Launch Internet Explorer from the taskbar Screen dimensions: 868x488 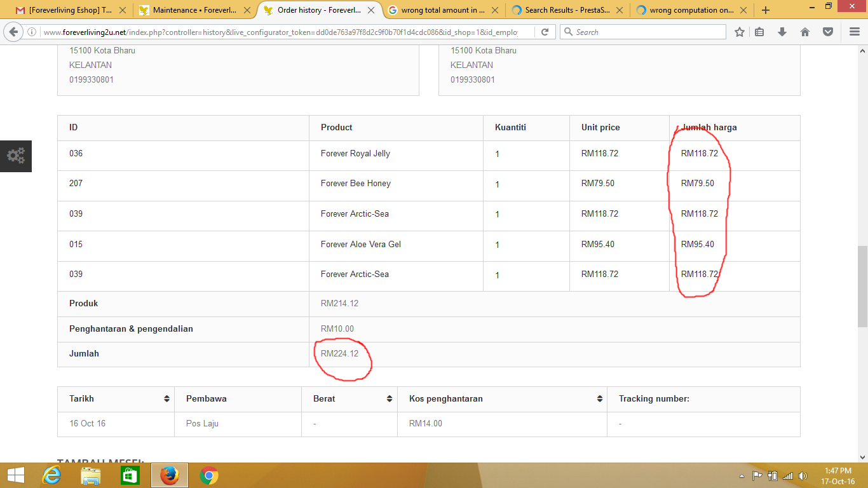[51, 475]
